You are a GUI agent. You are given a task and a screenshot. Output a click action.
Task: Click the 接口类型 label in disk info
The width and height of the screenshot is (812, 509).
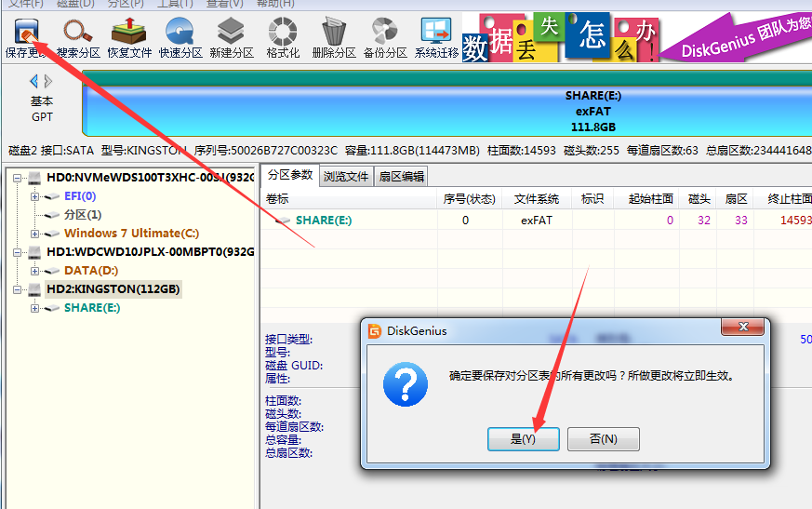click(x=288, y=340)
